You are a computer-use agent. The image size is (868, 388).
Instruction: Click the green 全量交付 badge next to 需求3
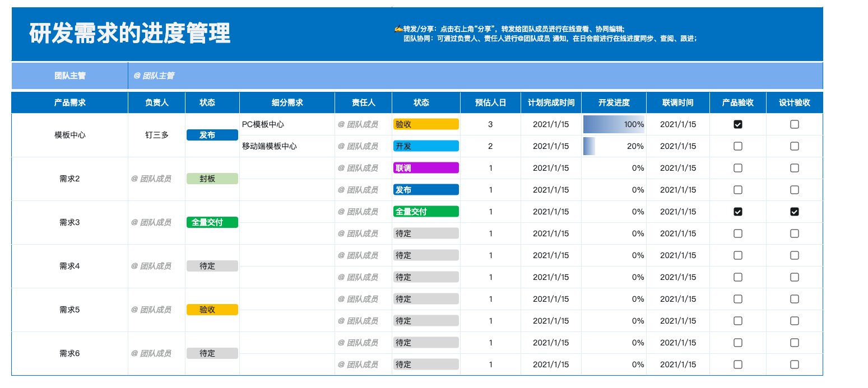click(212, 222)
